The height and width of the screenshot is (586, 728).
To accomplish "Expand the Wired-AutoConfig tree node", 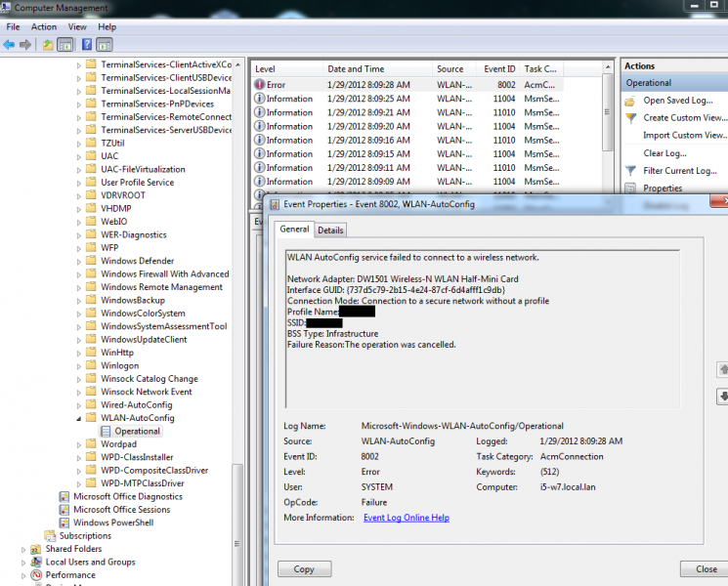I will pos(79,404).
